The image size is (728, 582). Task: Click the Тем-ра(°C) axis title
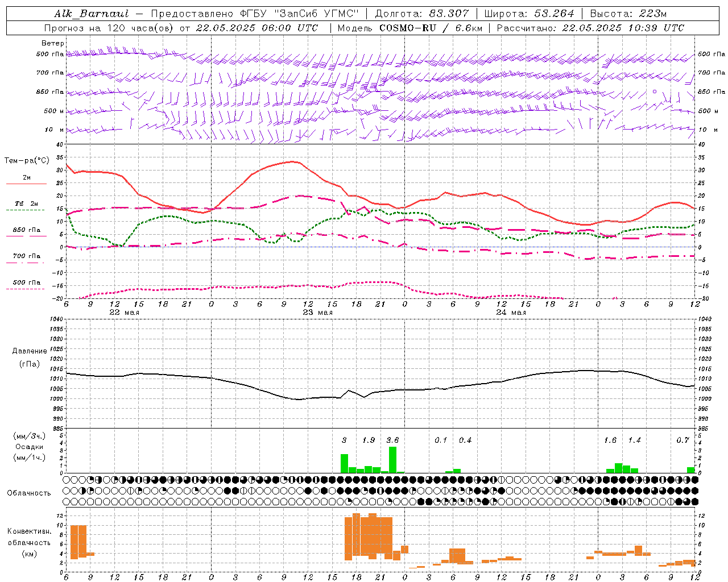pos(27,161)
